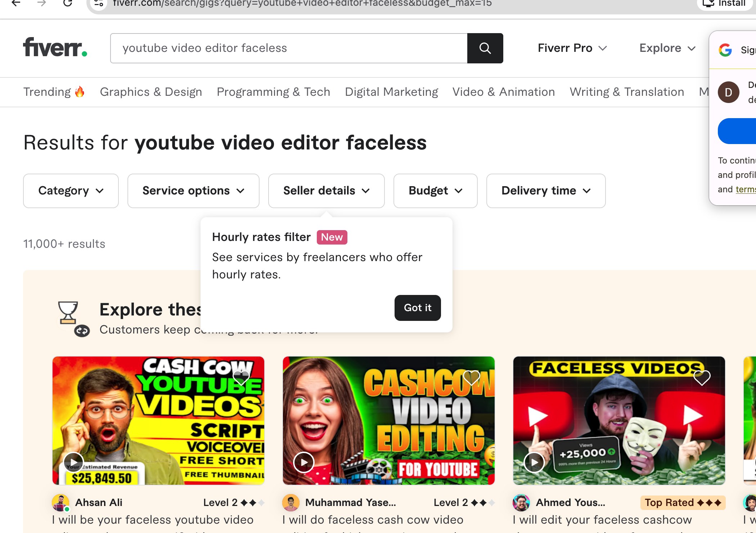
Task: Select the Digital Marketing menu item
Action: (391, 92)
